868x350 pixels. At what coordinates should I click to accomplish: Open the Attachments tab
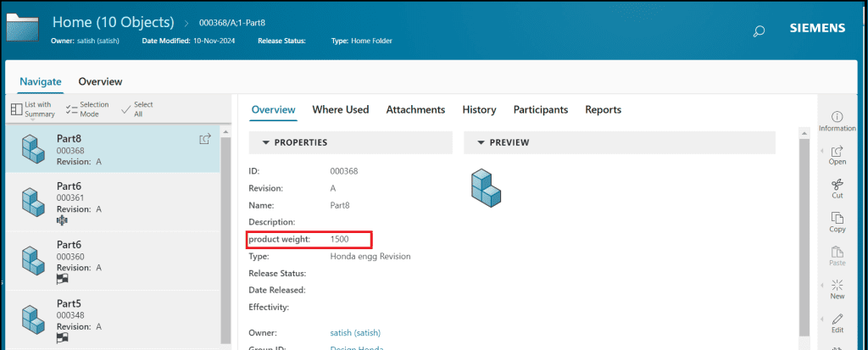click(415, 109)
